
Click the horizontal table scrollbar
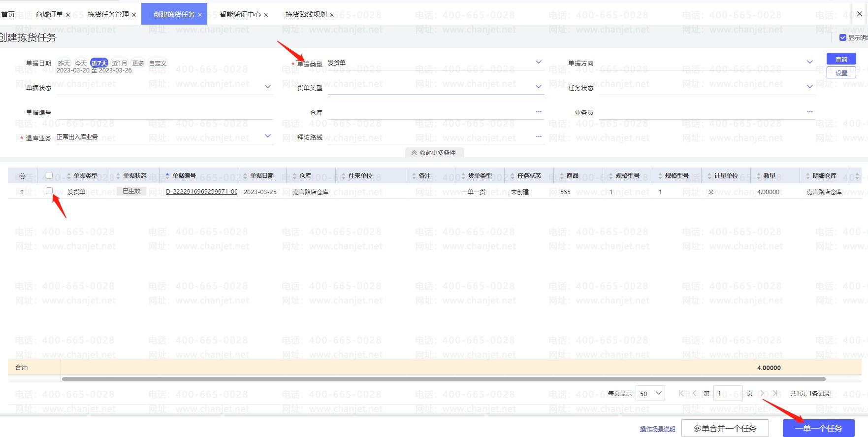pyautogui.click(x=444, y=379)
